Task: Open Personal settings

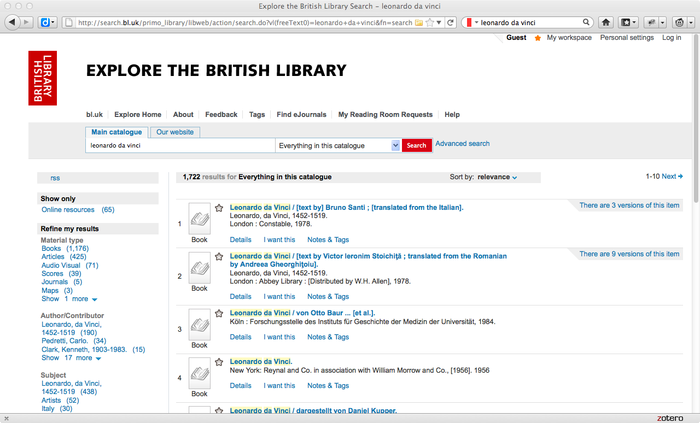Action: point(626,37)
